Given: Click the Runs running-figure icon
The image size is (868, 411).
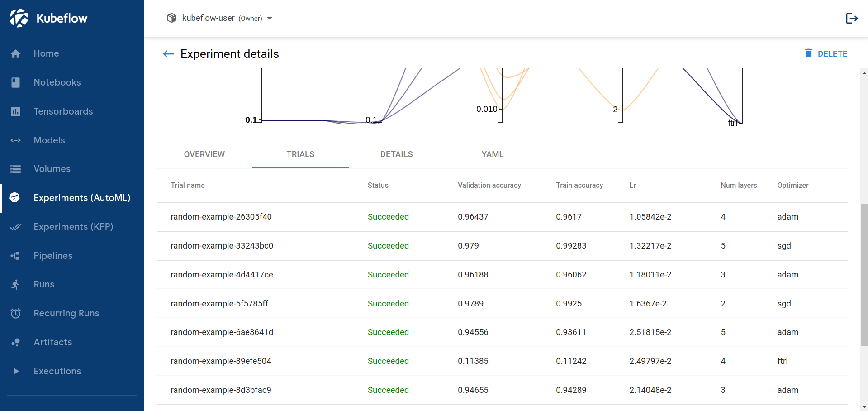Looking at the screenshot, I should click(x=16, y=285).
